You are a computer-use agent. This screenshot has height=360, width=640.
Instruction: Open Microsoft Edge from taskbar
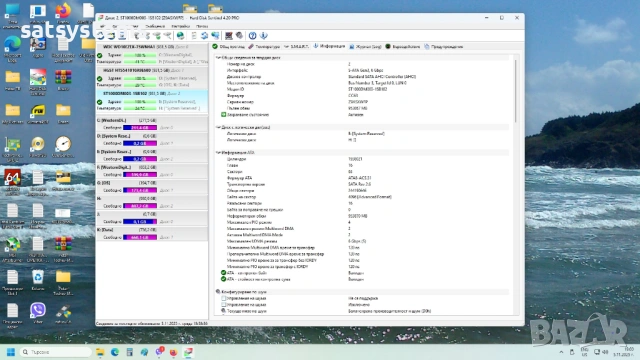115,352
